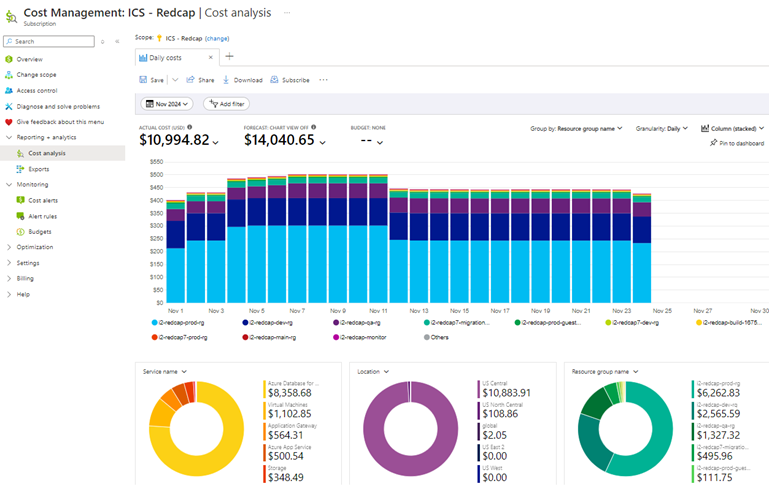The width and height of the screenshot is (769, 489).
Task: Click the add filter funnel icon
Action: pos(213,103)
